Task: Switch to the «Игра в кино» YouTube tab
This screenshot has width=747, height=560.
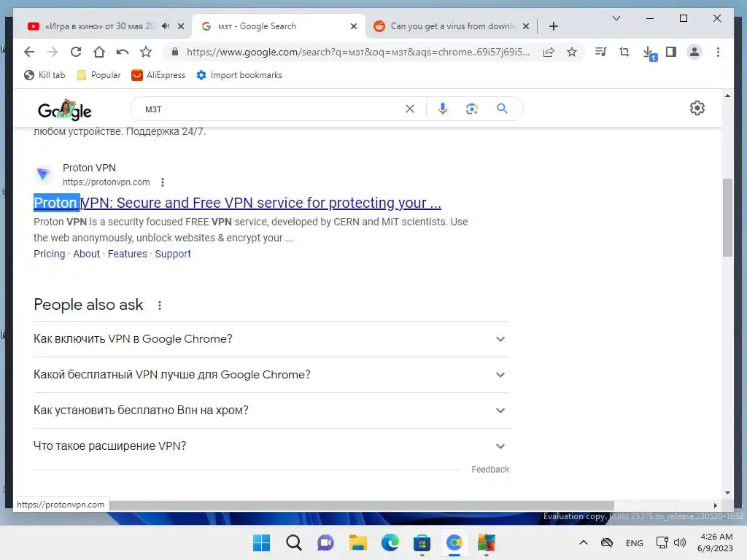Action: [x=99, y=26]
